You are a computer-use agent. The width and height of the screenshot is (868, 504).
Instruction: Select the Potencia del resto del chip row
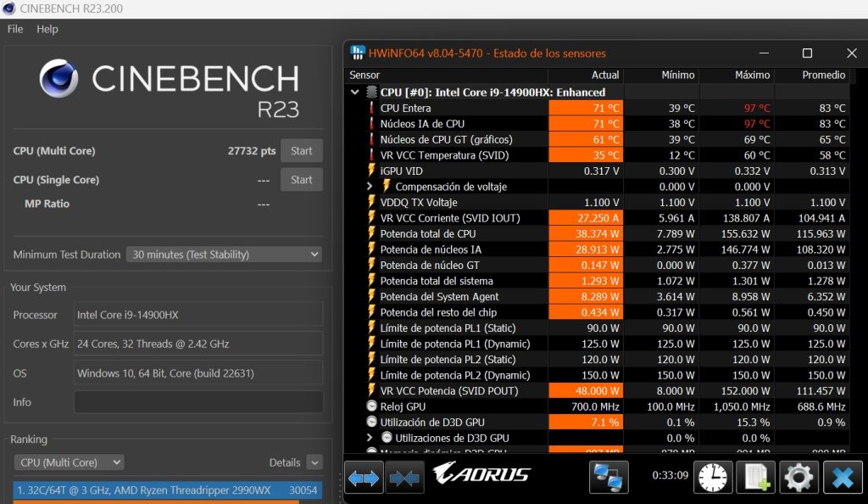(x=598, y=311)
